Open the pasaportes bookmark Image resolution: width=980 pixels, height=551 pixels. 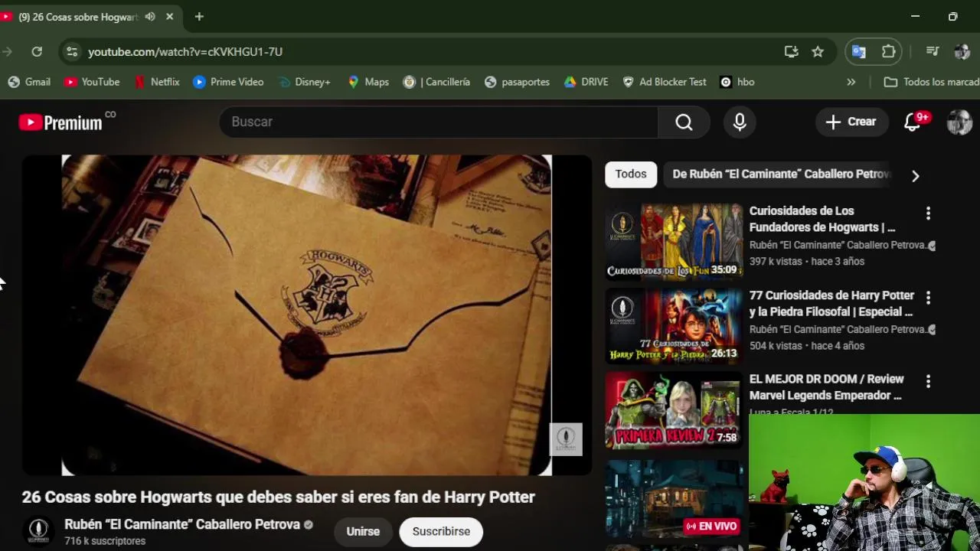(x=517, y=82)
